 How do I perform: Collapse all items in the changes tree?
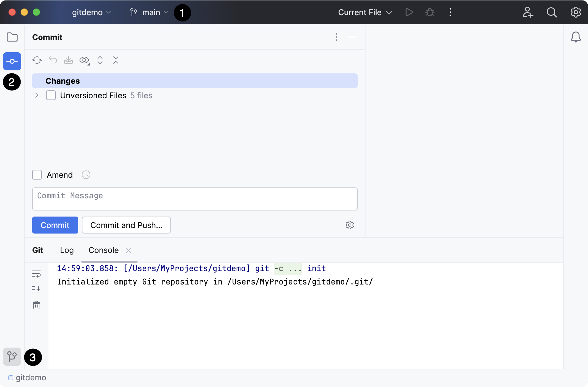click(115, 60)
